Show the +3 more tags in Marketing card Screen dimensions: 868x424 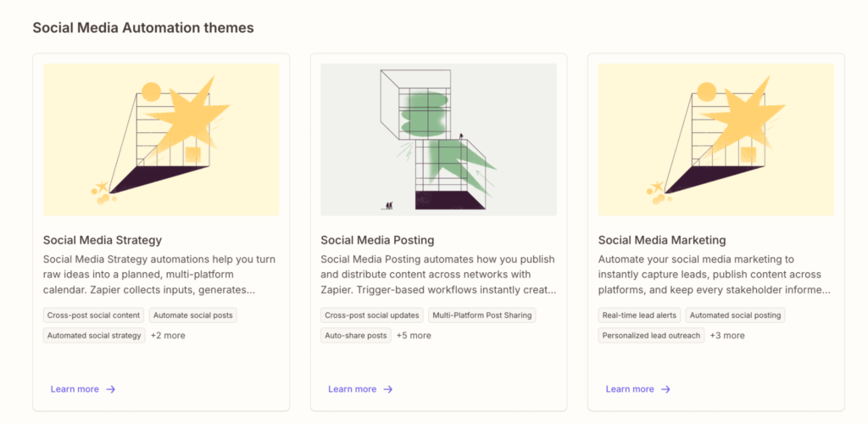click(x=727, y=336)
